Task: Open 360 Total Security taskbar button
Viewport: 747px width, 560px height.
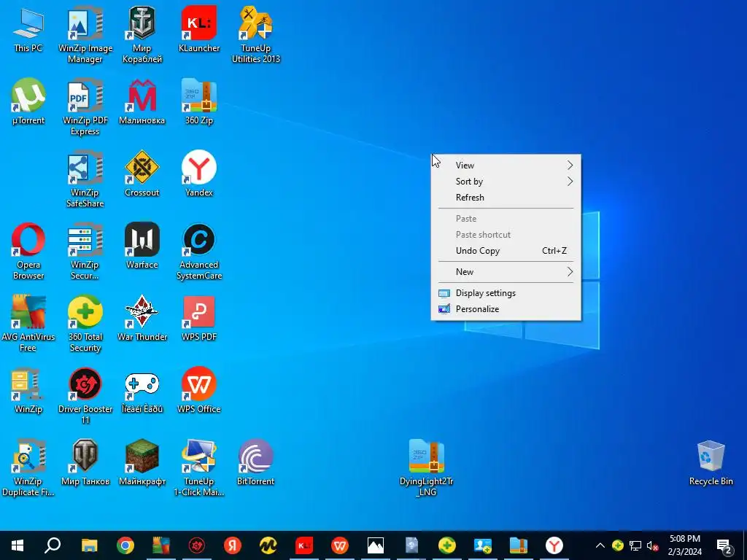Action: pyautogui.click(x=447, y=545)
